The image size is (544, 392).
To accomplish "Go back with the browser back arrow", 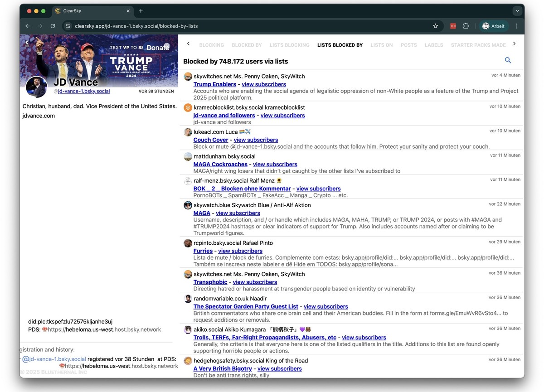I will 27,26.
